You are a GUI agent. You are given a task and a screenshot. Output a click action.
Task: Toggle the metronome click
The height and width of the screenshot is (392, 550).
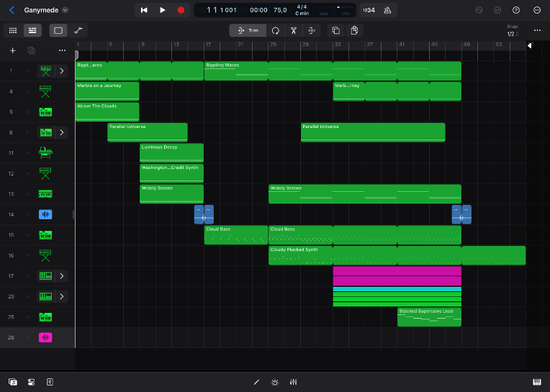coord(388,10)
